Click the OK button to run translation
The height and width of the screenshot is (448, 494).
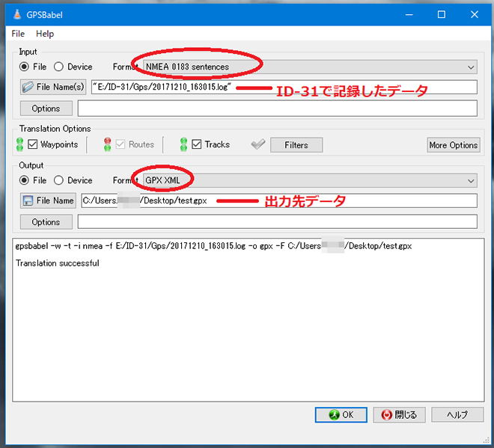pos(341,414)
